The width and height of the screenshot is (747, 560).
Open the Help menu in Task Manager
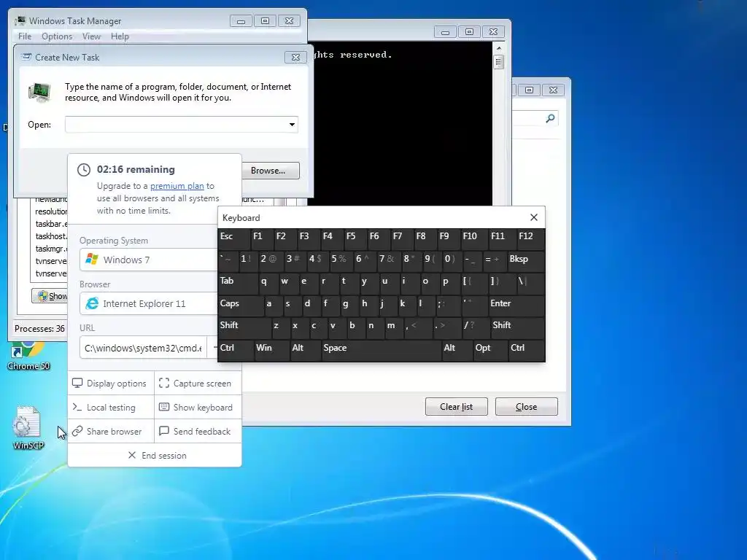point(120,36)
